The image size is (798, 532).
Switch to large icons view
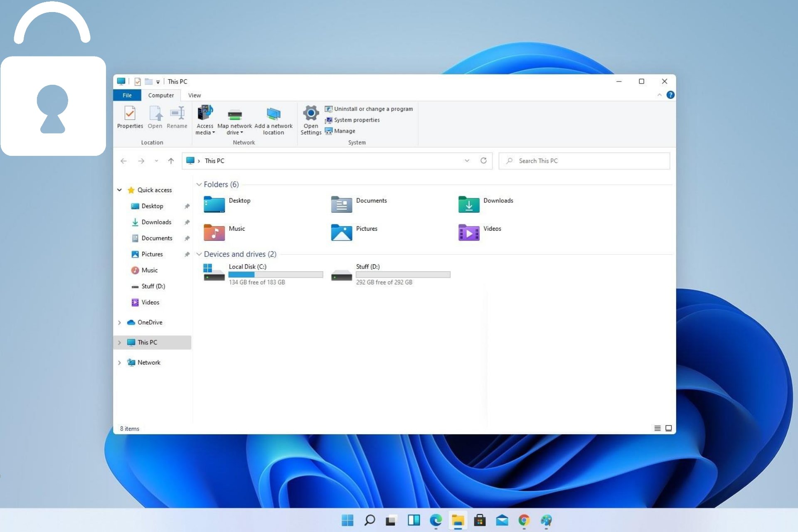(668, 428)
